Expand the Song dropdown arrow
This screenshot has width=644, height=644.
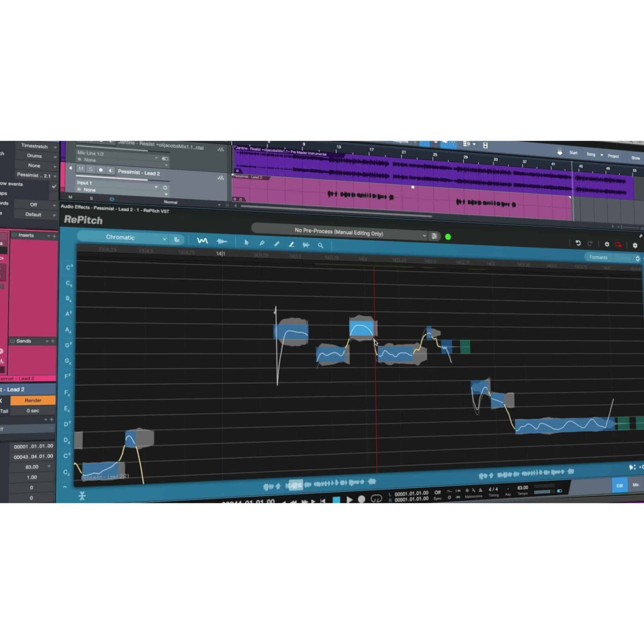click(x=602, y=155)
